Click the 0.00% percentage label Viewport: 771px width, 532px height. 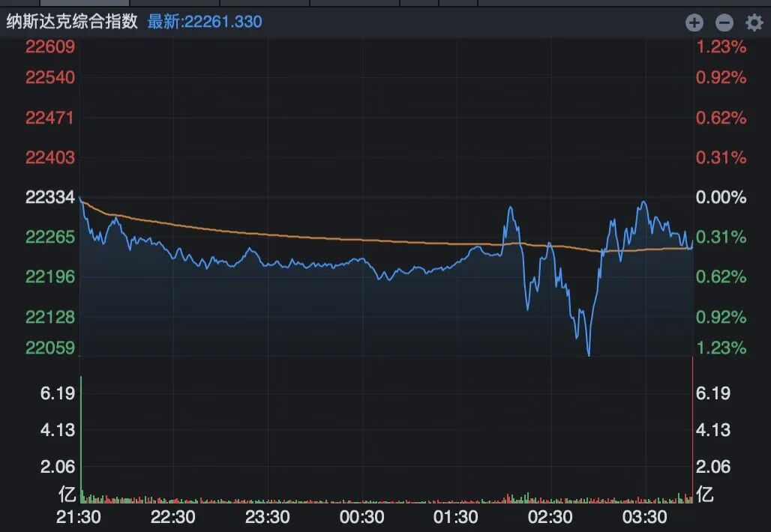[721, 198]
